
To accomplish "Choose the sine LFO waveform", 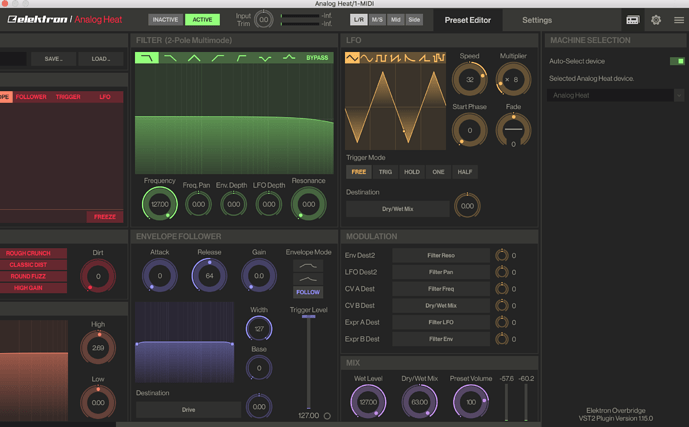I will point(366,58).
